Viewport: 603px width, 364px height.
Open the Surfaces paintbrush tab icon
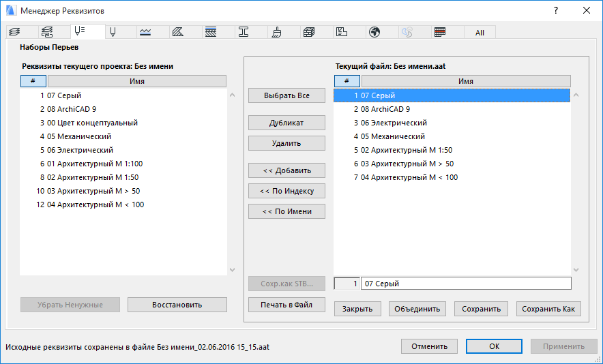click(276, 32)
